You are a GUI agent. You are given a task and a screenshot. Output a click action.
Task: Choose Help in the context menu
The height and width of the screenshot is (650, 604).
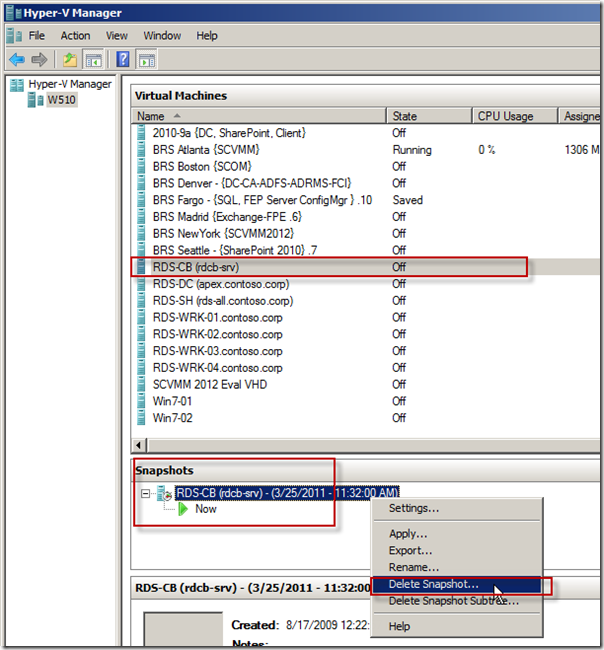click(x=457, y=626)
